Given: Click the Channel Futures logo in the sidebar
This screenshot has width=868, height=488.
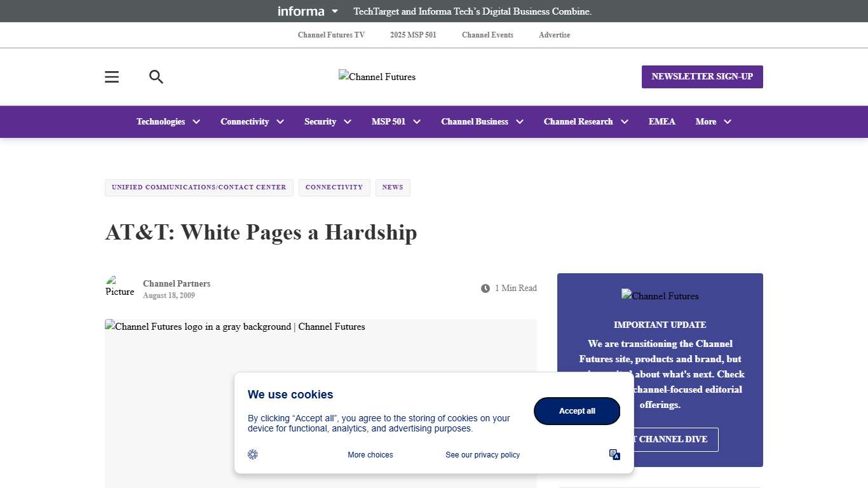Looking at the screenshot, I should [660, 295].
